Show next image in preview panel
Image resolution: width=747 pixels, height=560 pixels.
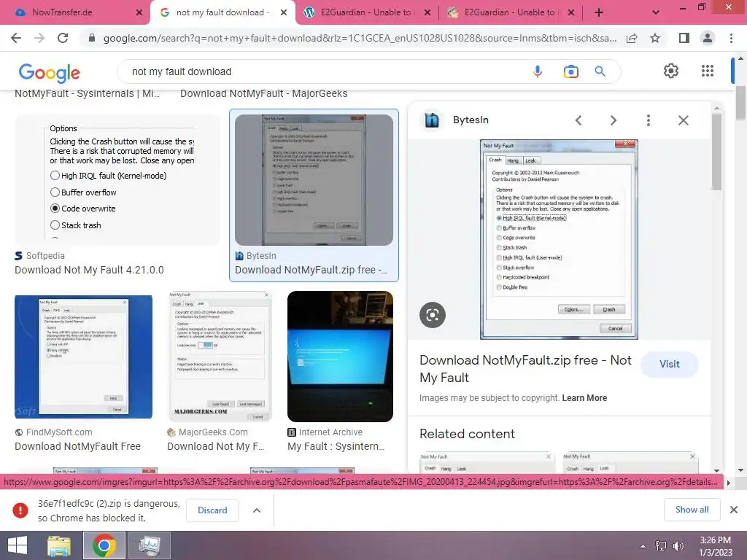(x=613, y=120)
